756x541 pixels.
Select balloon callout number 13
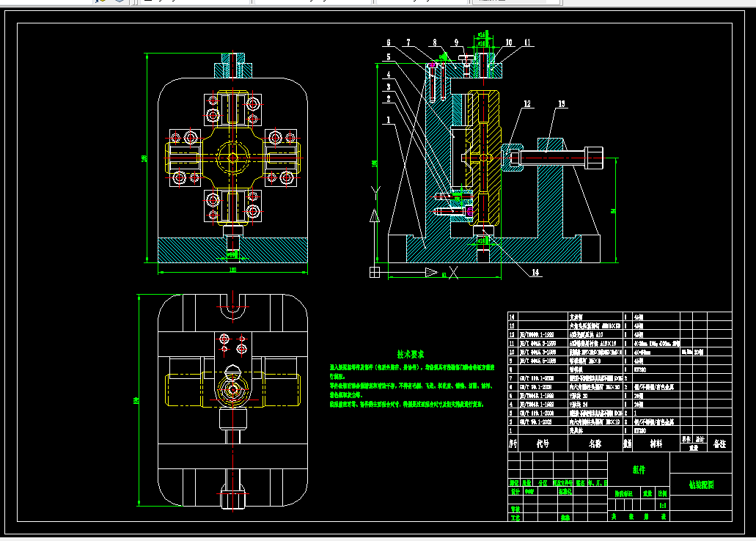(x=562, y=103)
